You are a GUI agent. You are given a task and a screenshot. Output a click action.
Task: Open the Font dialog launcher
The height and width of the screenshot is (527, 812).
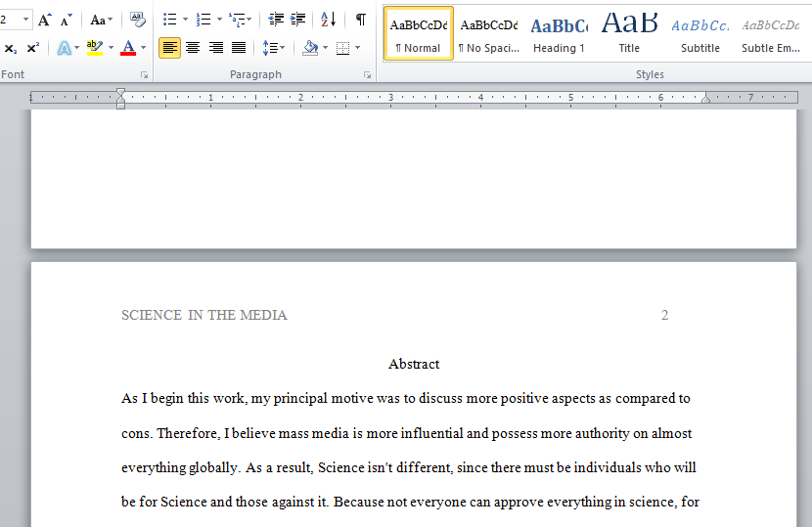point(145,75)
